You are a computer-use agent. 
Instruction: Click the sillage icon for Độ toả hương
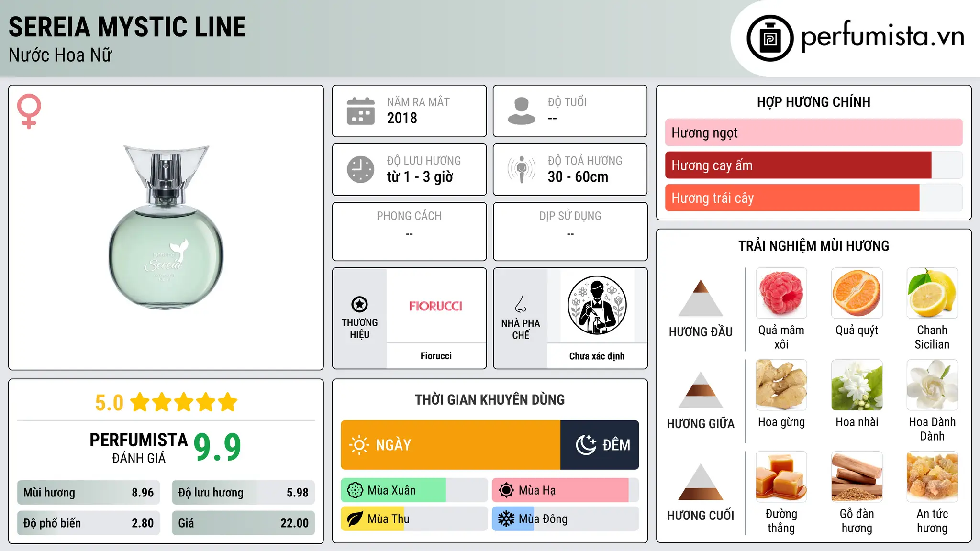[521, 169]
